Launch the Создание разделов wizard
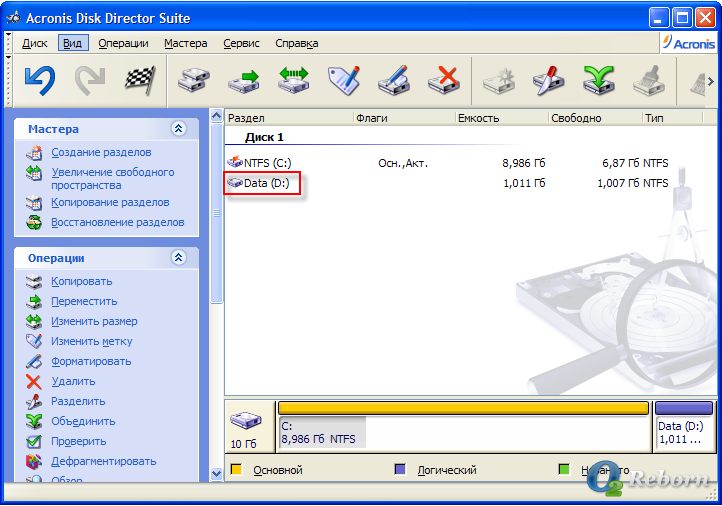722x506 pixels. pos(101,152)
